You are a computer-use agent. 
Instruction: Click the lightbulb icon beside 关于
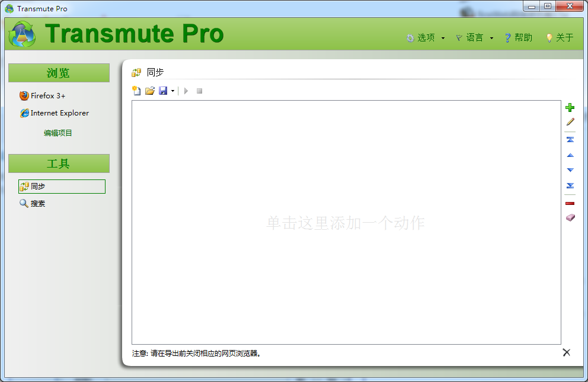tap(549, 38)
